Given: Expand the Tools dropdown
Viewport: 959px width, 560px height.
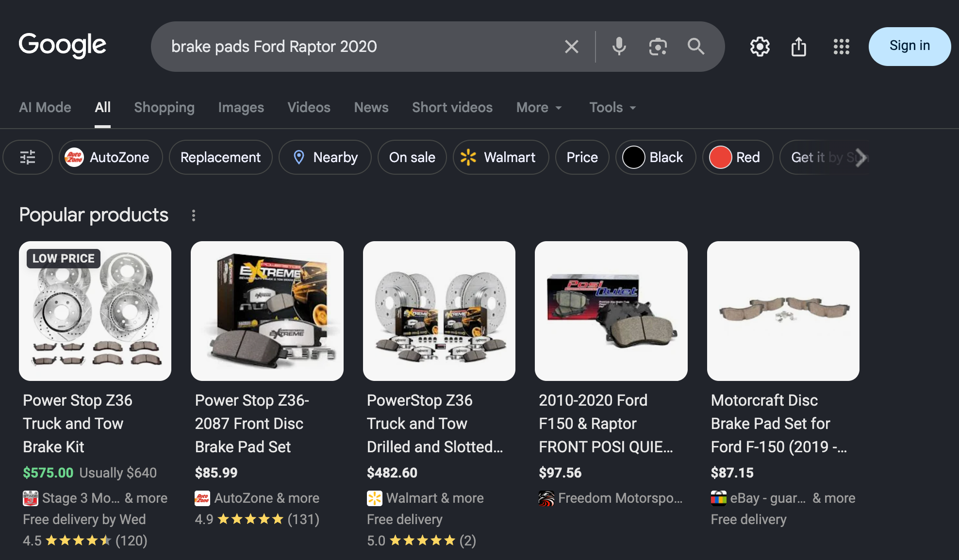Looking at the screenshot, I should pos(612,107).
